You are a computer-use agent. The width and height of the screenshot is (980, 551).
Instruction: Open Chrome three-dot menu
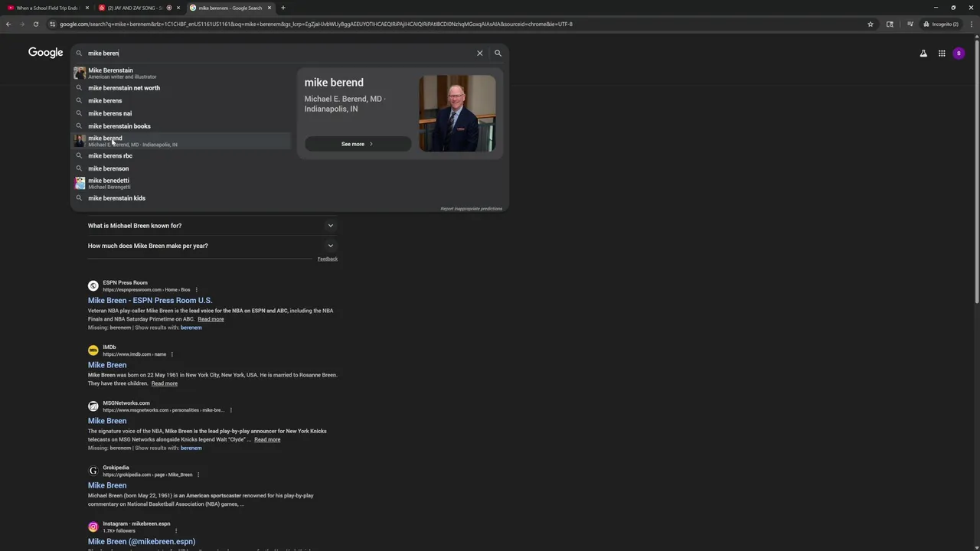click(971, 24)
